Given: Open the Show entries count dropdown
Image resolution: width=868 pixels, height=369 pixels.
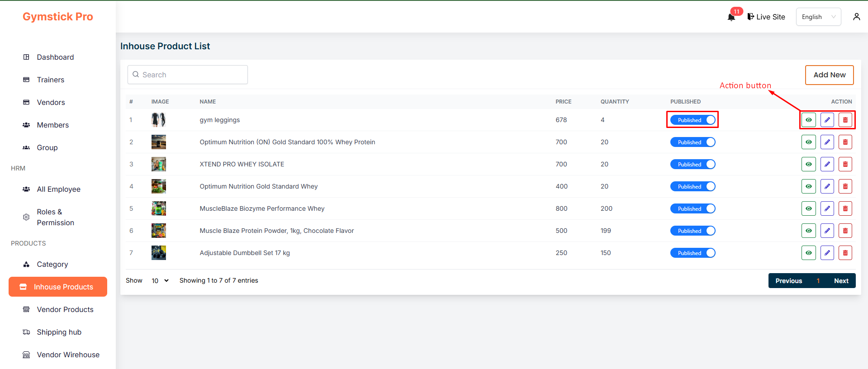Looking at the screenshot, I should coord(160,281).
